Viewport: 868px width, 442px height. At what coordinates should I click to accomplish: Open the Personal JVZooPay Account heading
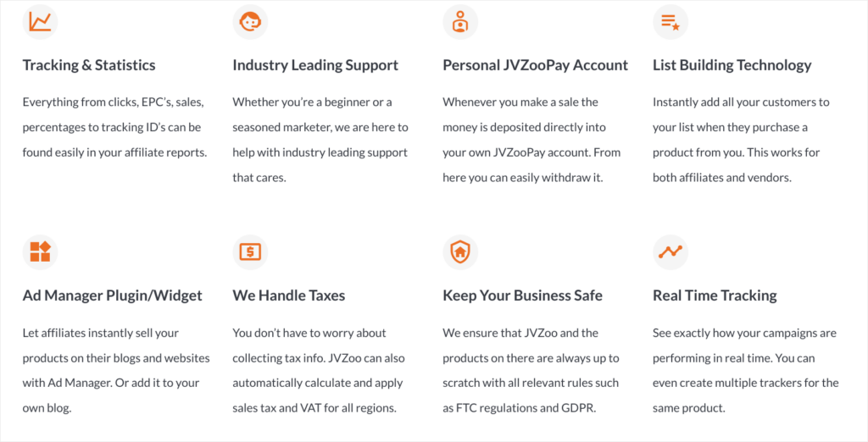[536, 65]
